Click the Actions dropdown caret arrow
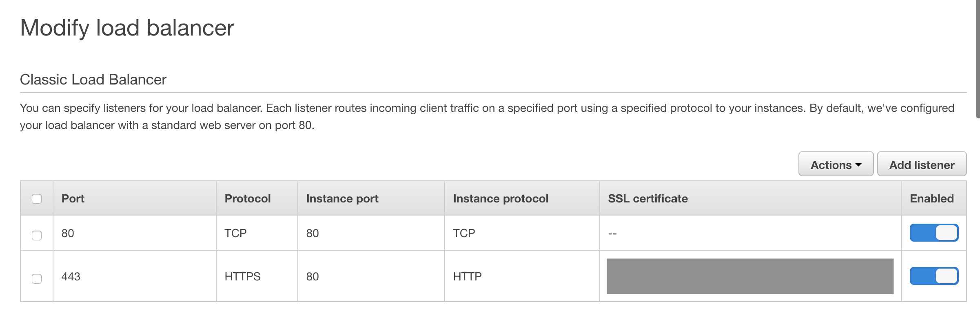 (x=858, y=165)
